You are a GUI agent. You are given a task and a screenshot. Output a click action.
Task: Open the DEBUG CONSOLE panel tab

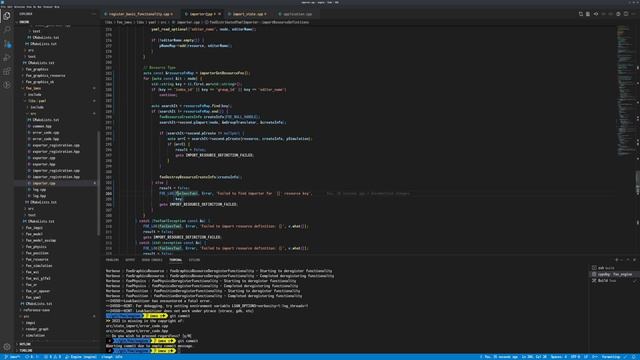click(x=152, y=260)
